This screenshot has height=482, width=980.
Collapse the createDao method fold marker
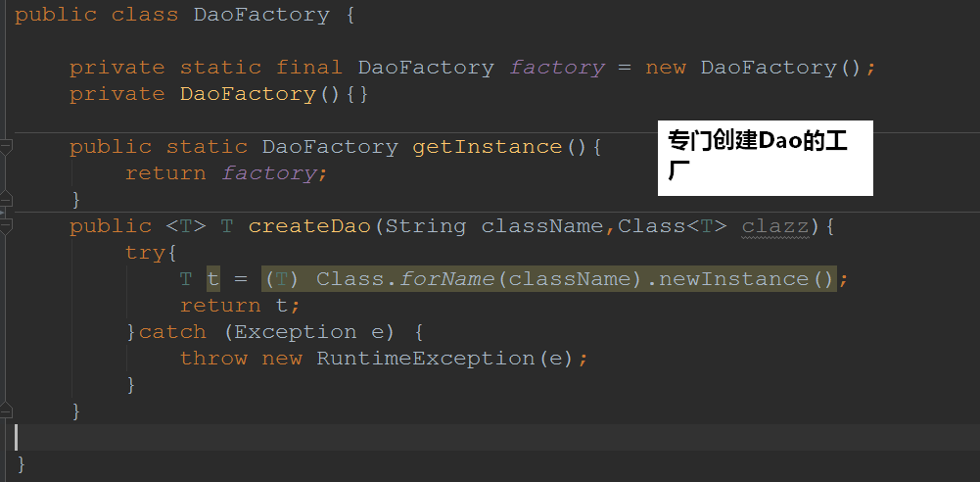click(5, 225)
